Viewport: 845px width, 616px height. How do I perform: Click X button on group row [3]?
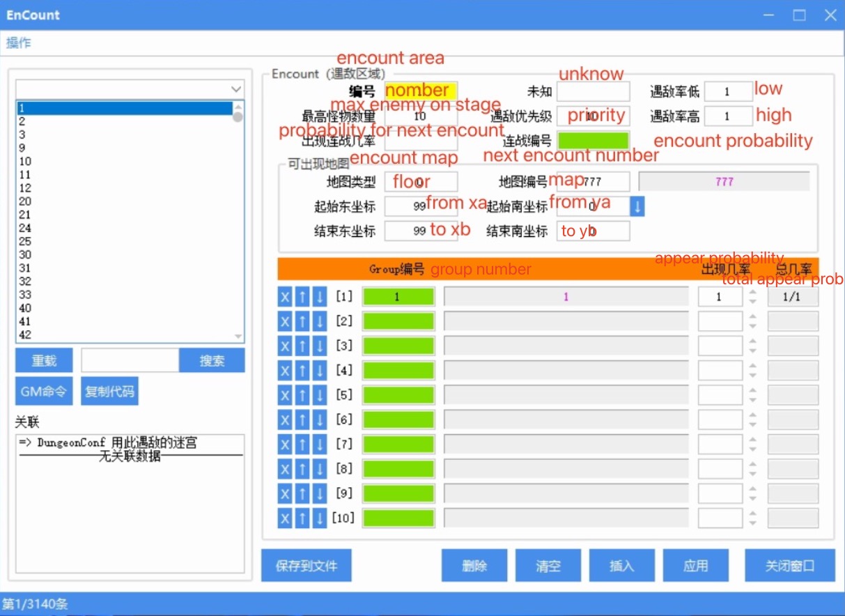(285, 346)
